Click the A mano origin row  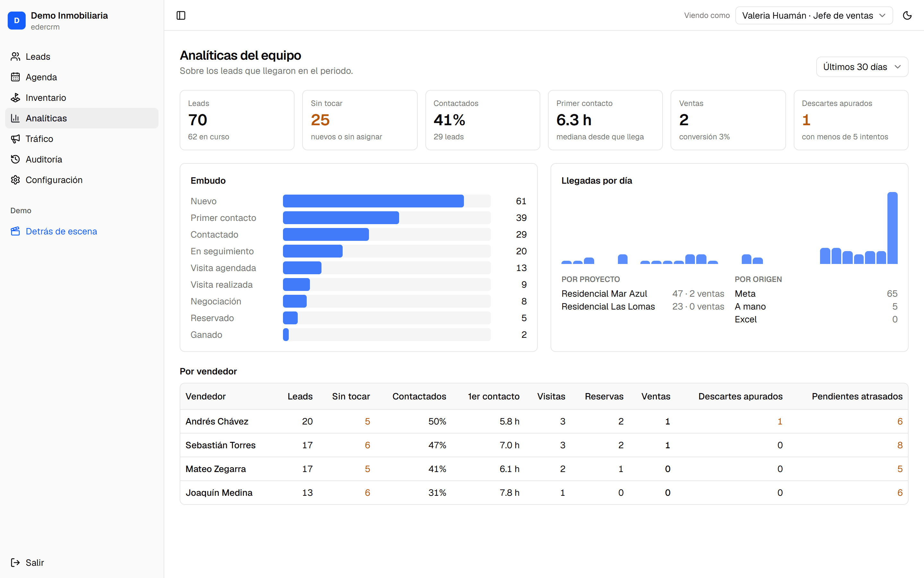tap(816, 307)
